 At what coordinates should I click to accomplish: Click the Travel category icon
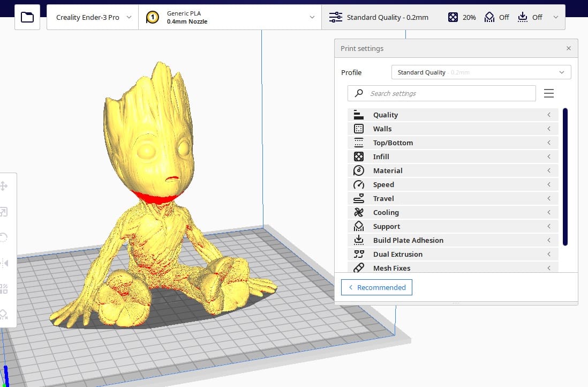tap(358, 198)
